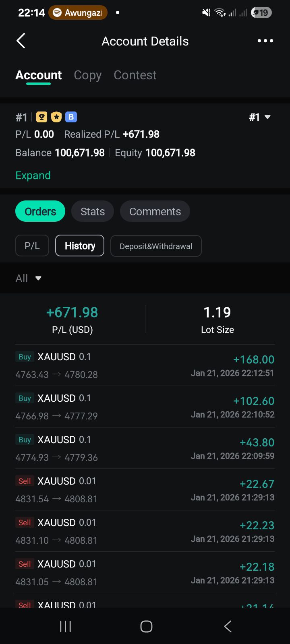Viewport: 290px width, 644px height.
Task: Select the Orders pill button
Action: click(40, 211)
